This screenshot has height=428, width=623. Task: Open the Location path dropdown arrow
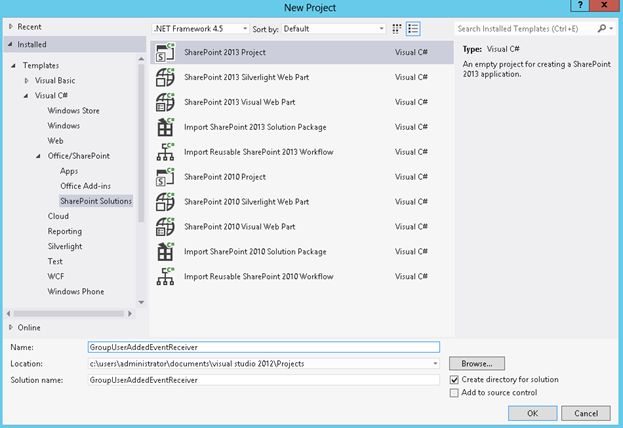pos(435,364)
